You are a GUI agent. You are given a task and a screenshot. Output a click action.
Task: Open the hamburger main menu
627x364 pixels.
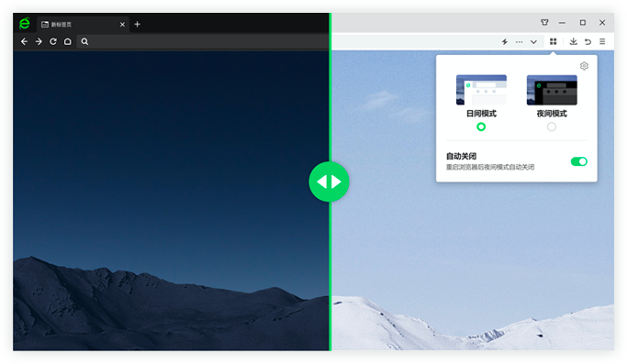pyautogui.click(x=602, y=41)
